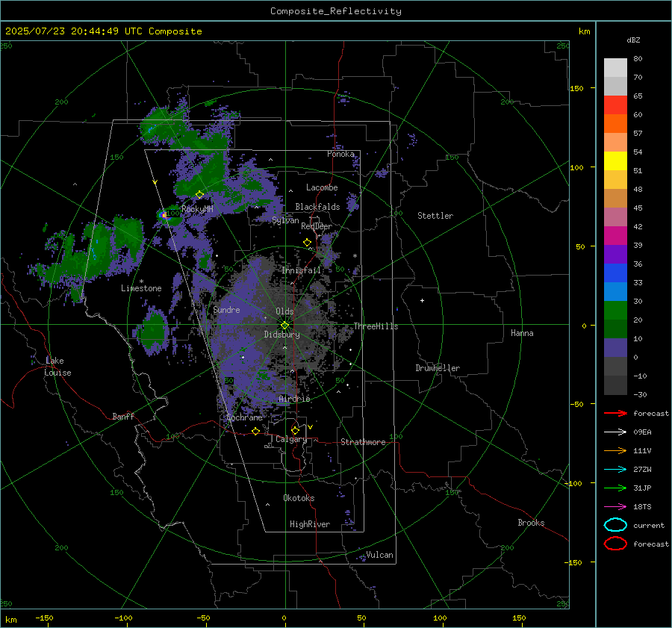Click the orange 111V arrow legend icon

click(615, 450)
